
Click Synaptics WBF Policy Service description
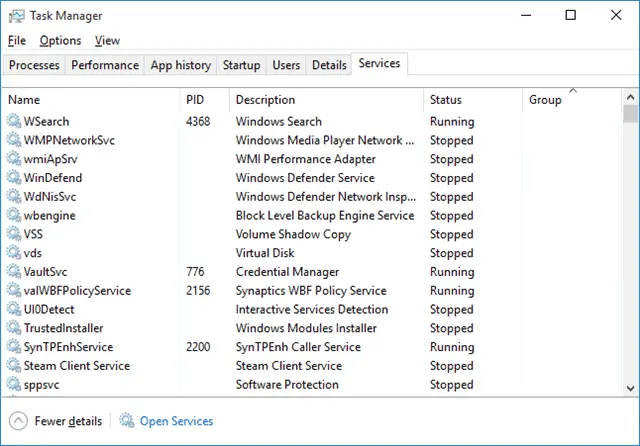click(x=311, y=291)
